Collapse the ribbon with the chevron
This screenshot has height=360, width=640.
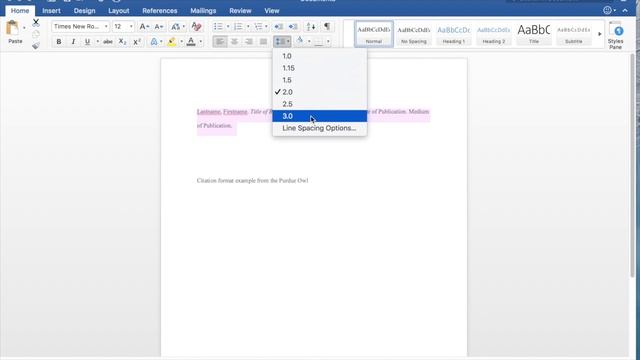click(x=625, y=11)
